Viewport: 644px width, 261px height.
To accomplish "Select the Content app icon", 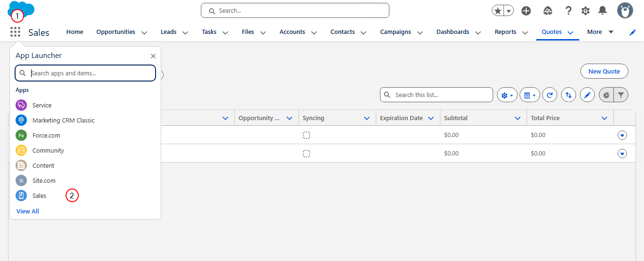I will [x=21, y=165].
